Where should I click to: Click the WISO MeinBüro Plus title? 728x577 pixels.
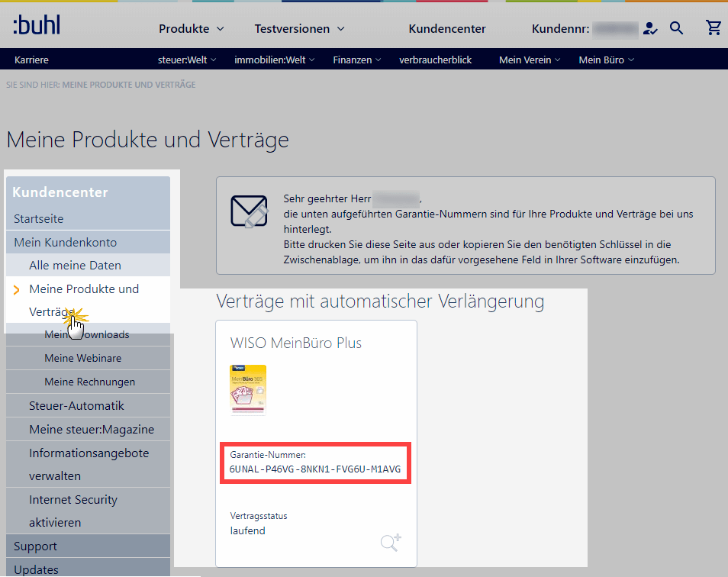click(296, 343)
